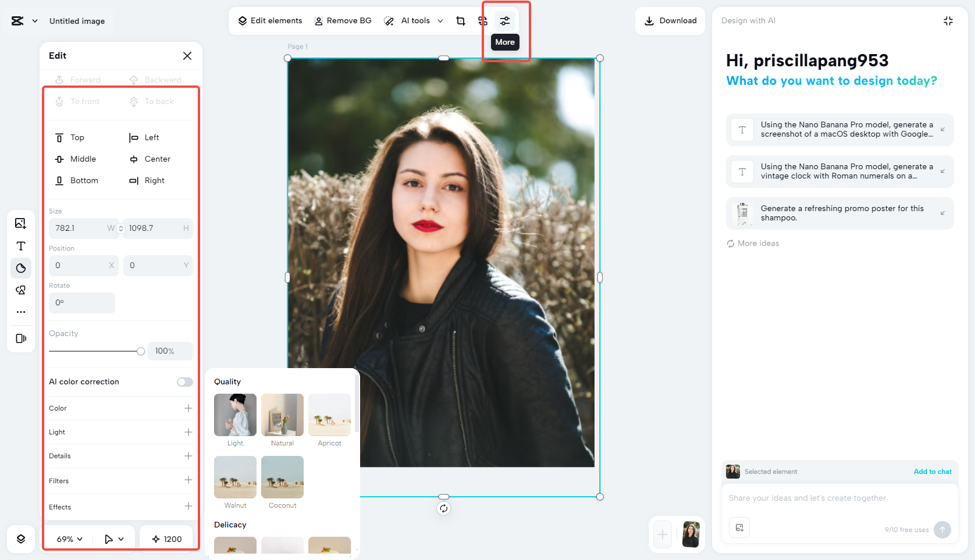Download the image
The width and height of the screenshot is (975, 560).
coord(670,21)
